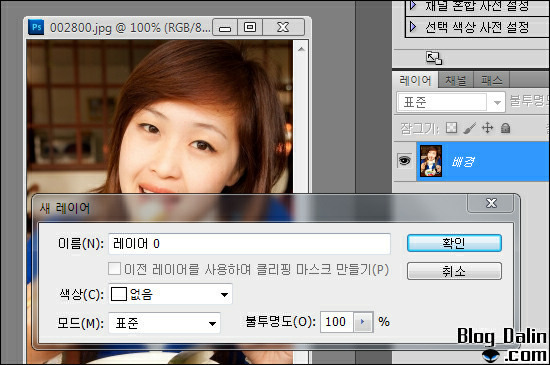Click the 새 레이어 dialog title
550x365 pixels.
(x=65, y=208)
